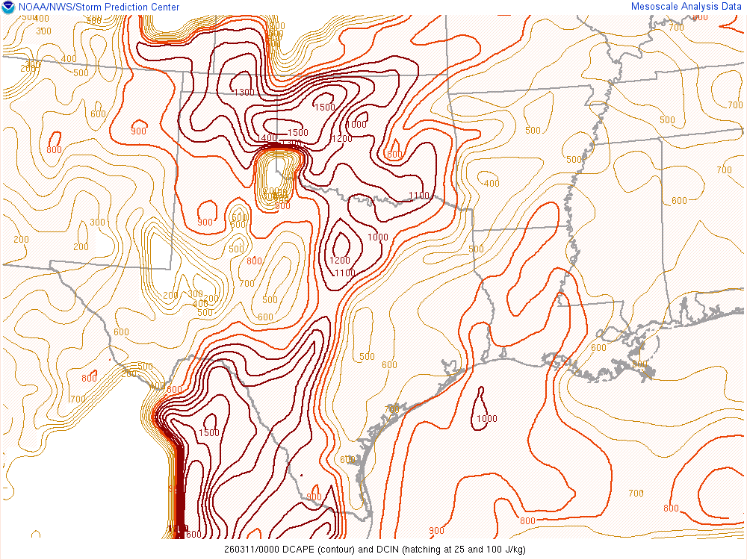Click the 1500 label in western Oklahoma closed contour
The height and width of the screenshot is (560, 747).
click(324, 108)
